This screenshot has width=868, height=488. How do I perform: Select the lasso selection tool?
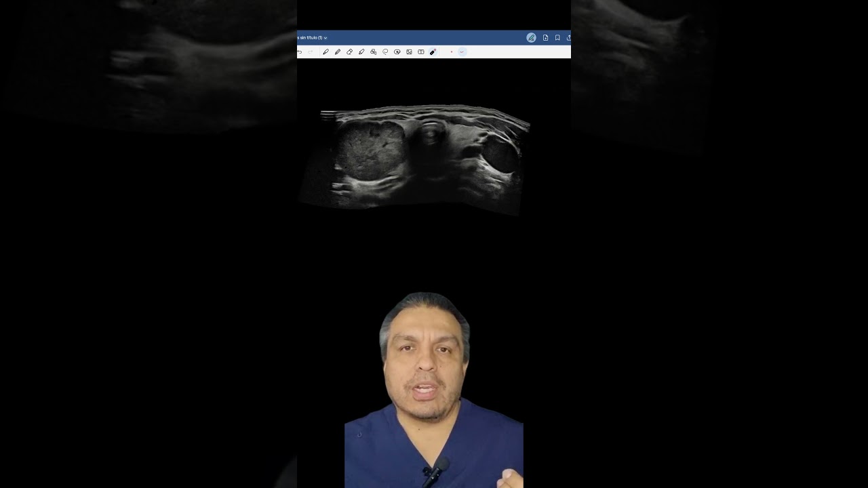pos(385,52)
